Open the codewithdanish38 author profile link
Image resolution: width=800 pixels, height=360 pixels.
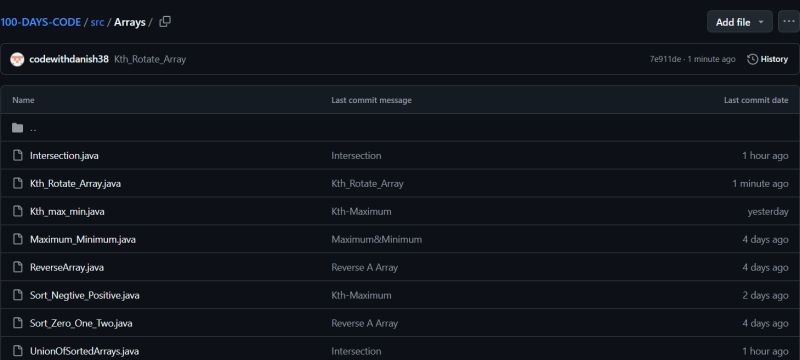(x=69, y=59)
